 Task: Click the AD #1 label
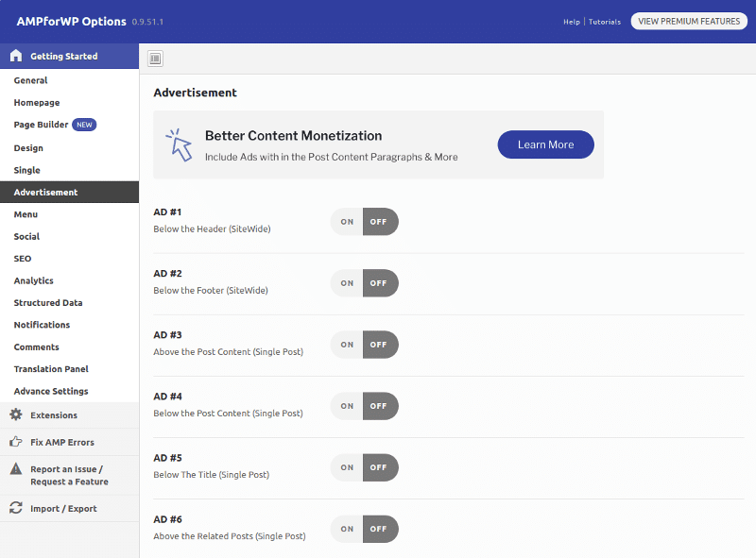click(167, 212)
